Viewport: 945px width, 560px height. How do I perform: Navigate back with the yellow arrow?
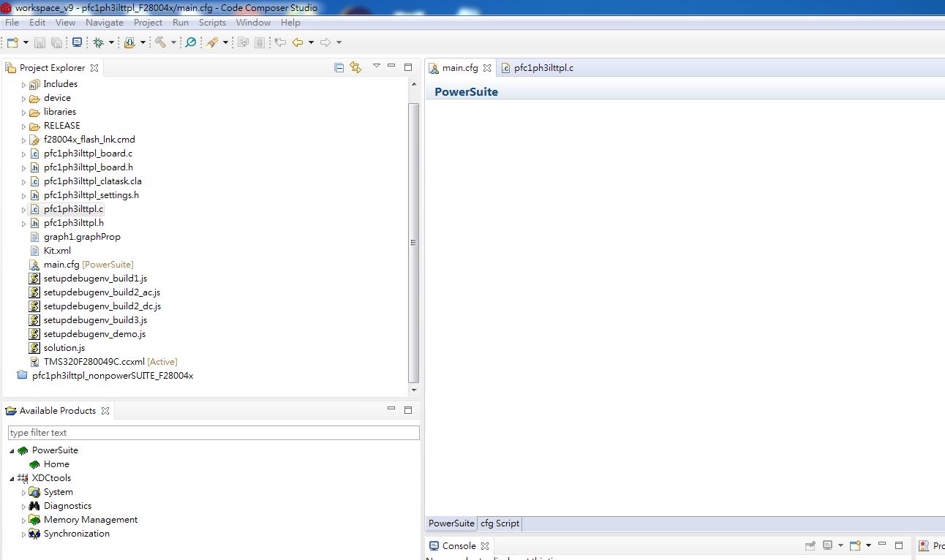coord(298,42)
